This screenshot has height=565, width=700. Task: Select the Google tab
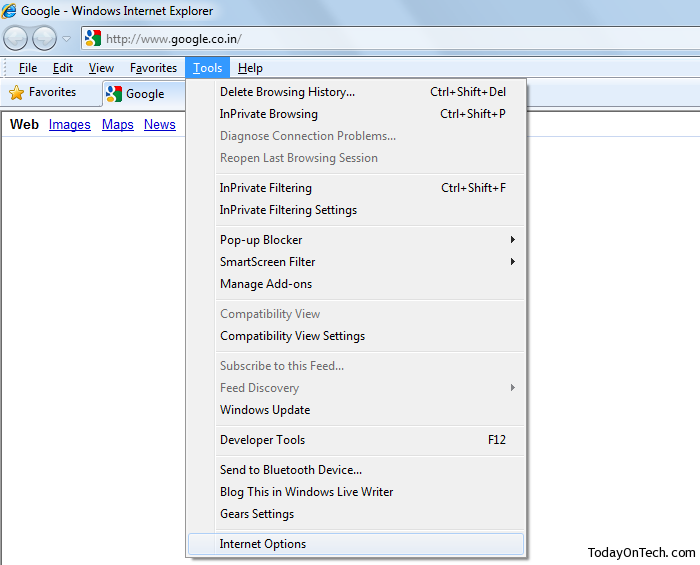pyautogui.click(x=144, y=94)
